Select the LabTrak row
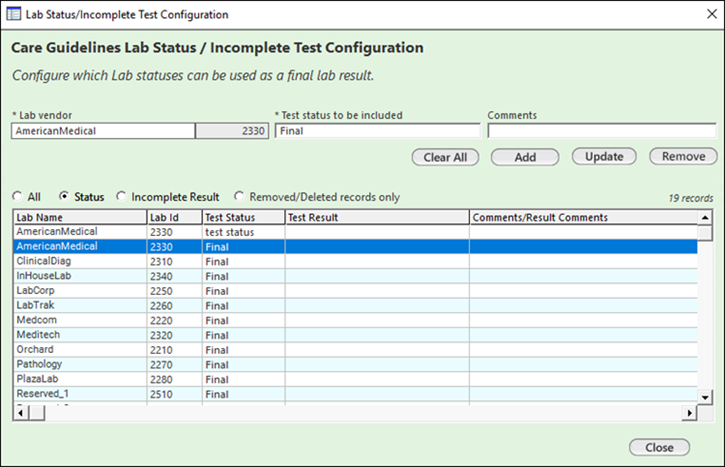 coord(356,306)
